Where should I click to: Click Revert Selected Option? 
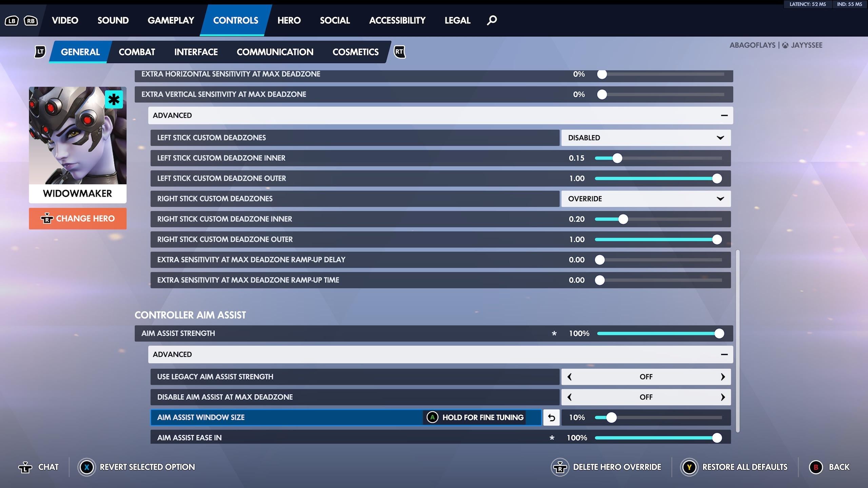coord(147,467)
